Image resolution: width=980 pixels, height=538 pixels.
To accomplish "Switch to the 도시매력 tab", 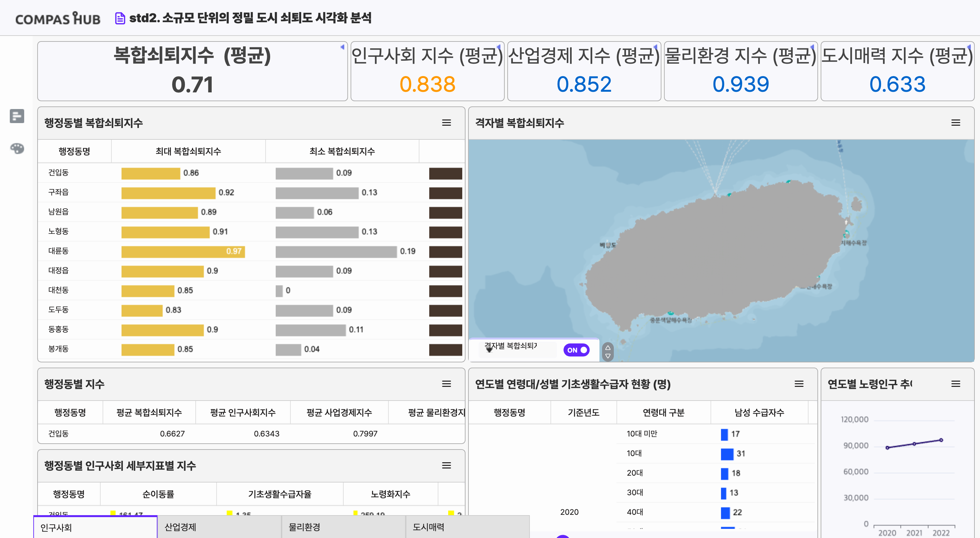I will click(467, 527).
